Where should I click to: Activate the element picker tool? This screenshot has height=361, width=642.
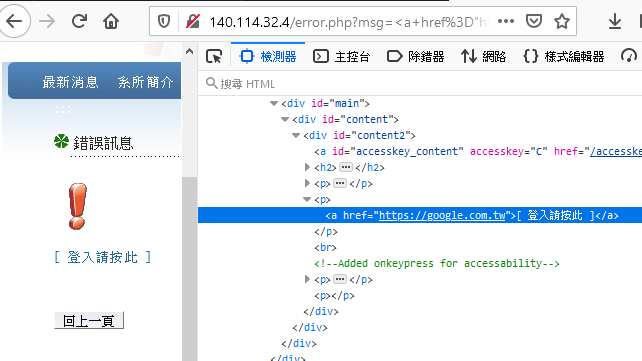click(x=214, y=56)
